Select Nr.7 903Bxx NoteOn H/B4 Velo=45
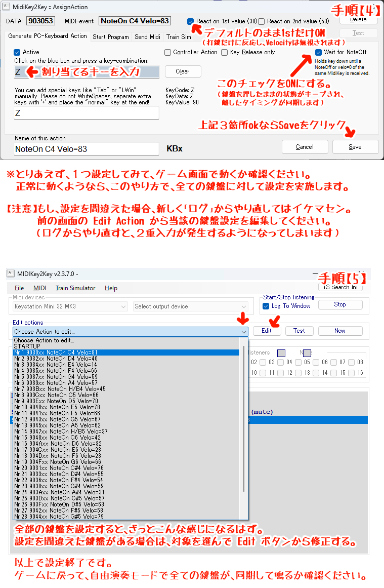 click(126, 389)
